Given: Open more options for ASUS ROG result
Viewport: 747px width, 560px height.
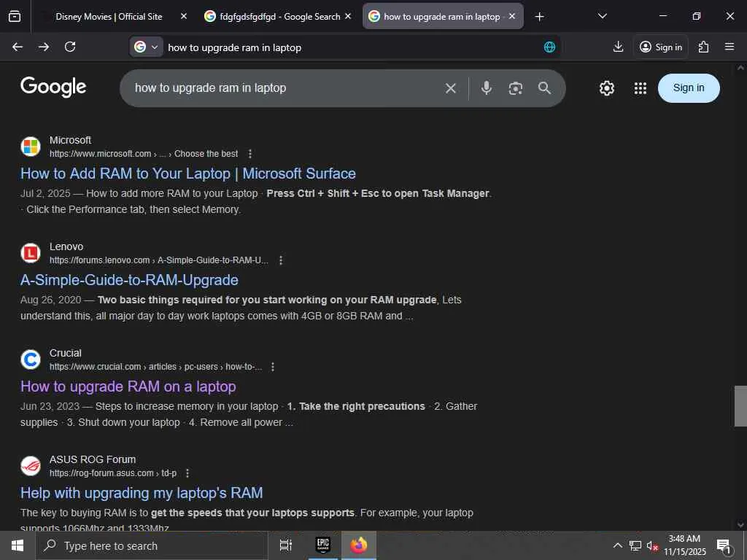Looking at the screenshot, I should point(187,472).
